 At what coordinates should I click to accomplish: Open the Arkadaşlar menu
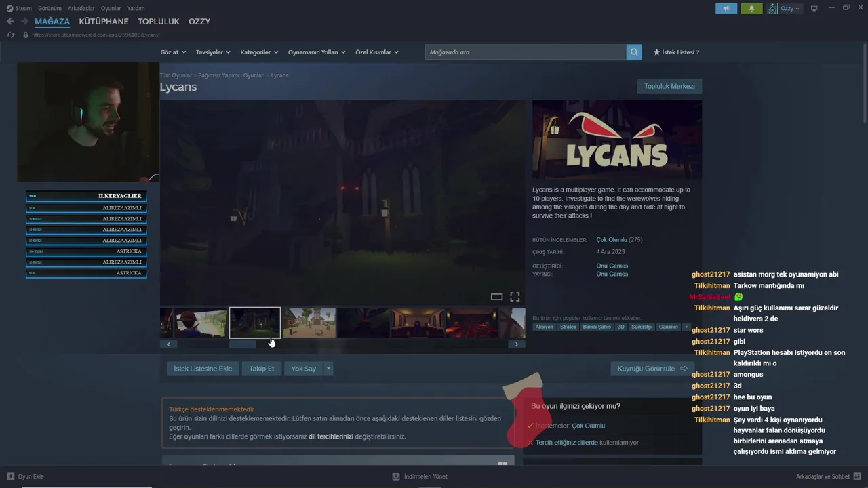click(x=81, y=8)
